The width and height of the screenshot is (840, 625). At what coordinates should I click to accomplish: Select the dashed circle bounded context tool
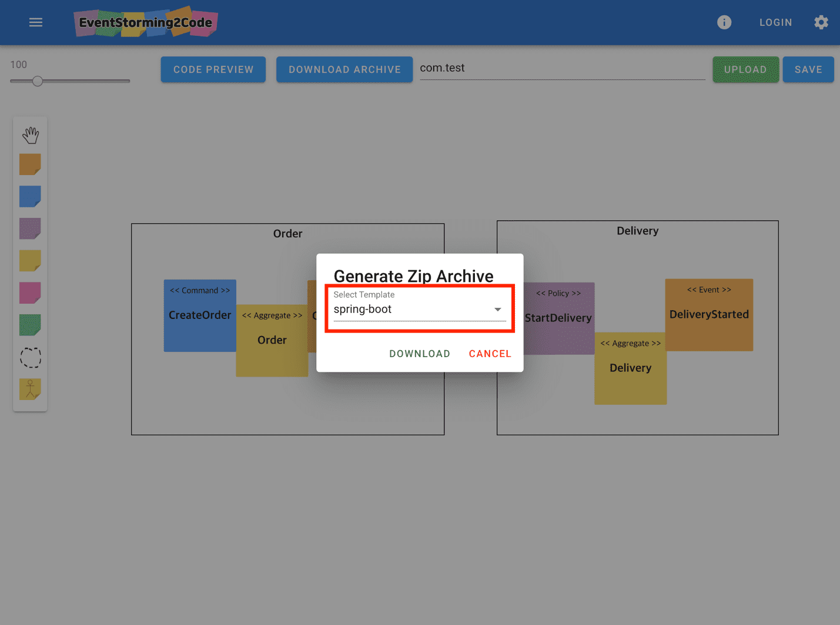31,357
